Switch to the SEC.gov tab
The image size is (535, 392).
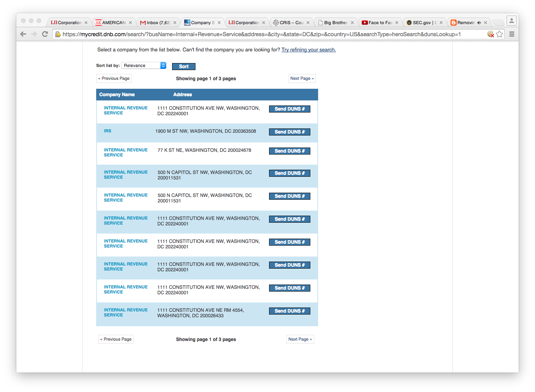pyautogui.click(x=422, y=23)
